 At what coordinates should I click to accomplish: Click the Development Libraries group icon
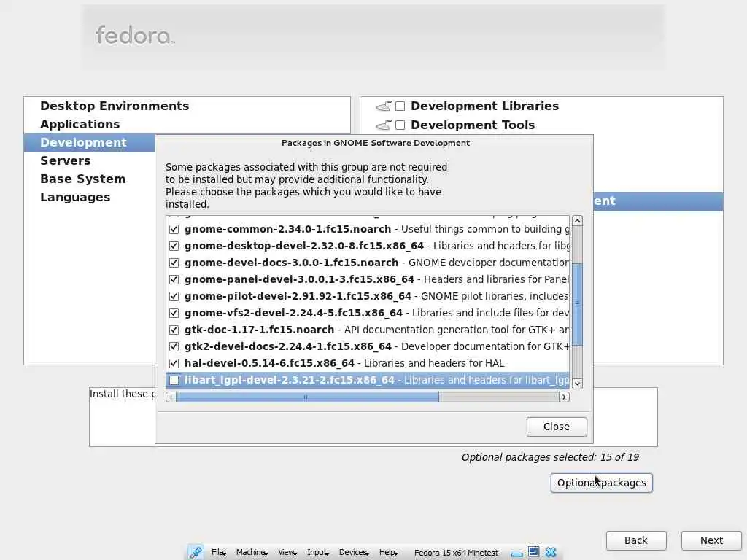coord(384,106)
